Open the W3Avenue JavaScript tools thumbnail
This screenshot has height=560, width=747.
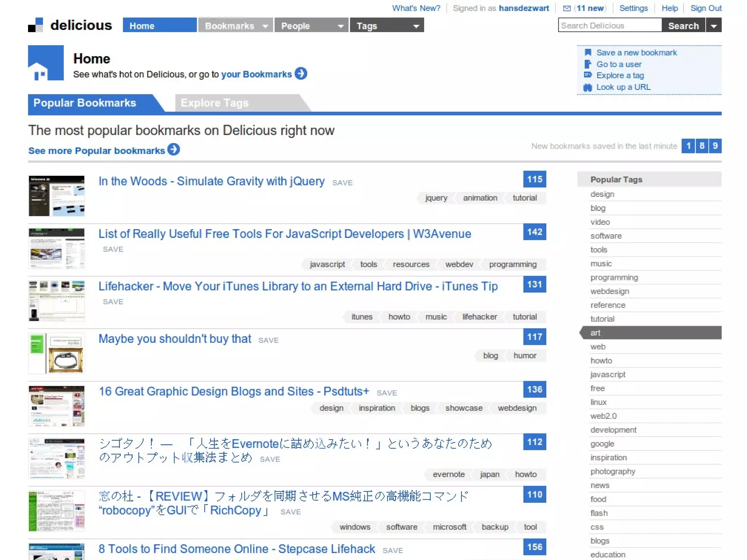[x=57, y=248]
